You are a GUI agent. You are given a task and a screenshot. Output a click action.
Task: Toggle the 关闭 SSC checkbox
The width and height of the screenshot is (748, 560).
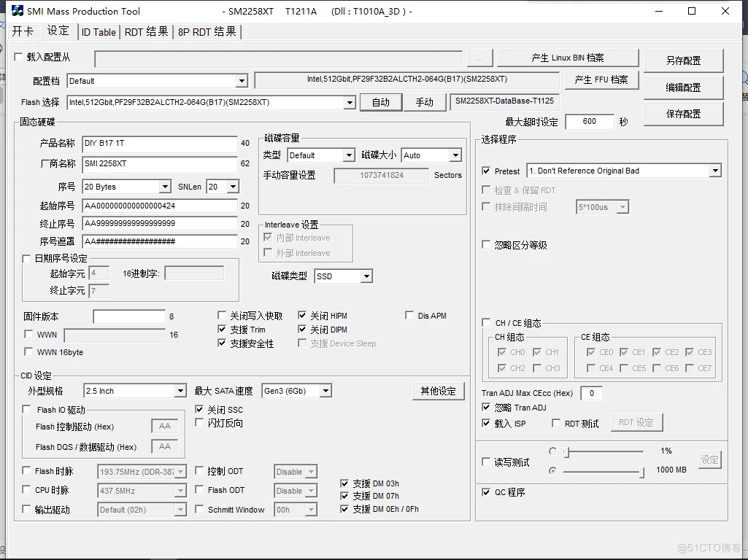[x=199, y=409]
